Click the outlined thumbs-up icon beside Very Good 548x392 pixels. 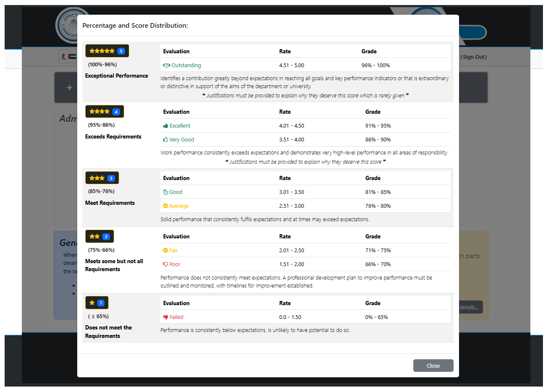click(166, 140)
